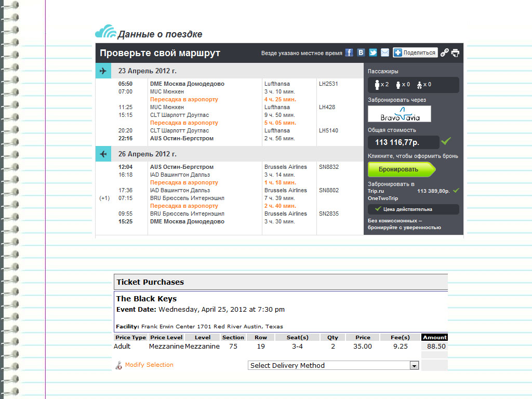532x399 pixels.
Task: Click the 113 389,80р. price
Action: click(433, 191)
